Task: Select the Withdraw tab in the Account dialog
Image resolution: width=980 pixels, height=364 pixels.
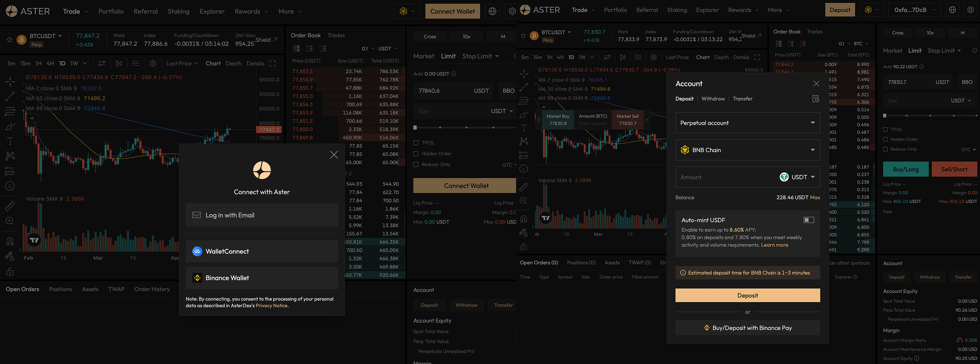Action: (713, 99)
